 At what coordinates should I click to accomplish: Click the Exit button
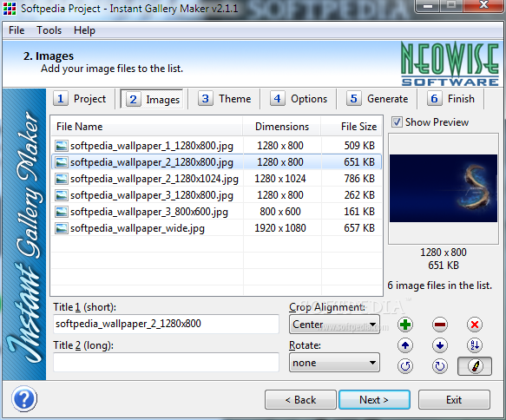tap(454, 400)
